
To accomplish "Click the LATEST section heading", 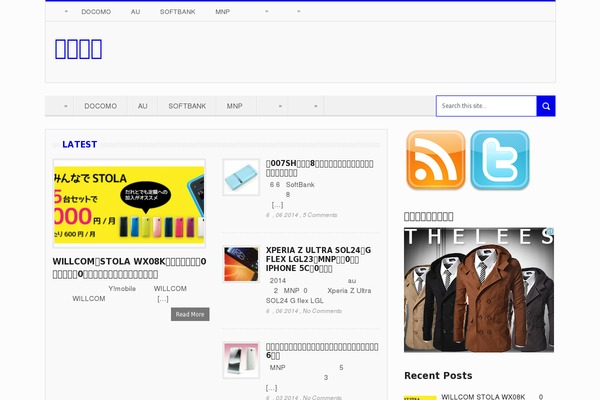I will click(80, 144).
